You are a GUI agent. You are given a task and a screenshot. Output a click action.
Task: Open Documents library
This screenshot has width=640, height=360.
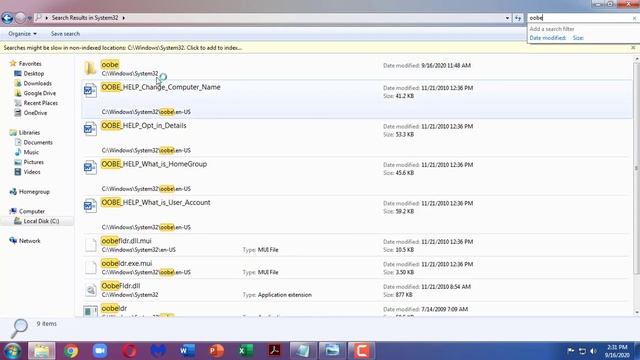[x=38, y=142]
